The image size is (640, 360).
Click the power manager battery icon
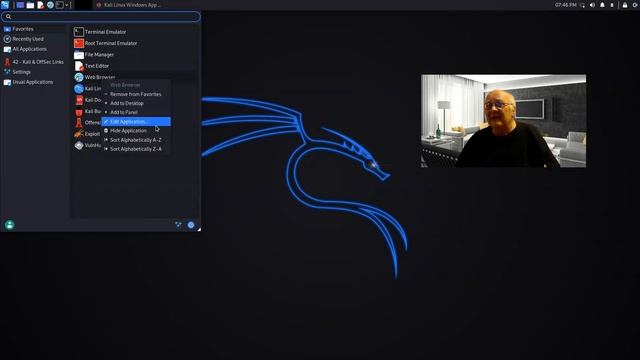point(612,5)
